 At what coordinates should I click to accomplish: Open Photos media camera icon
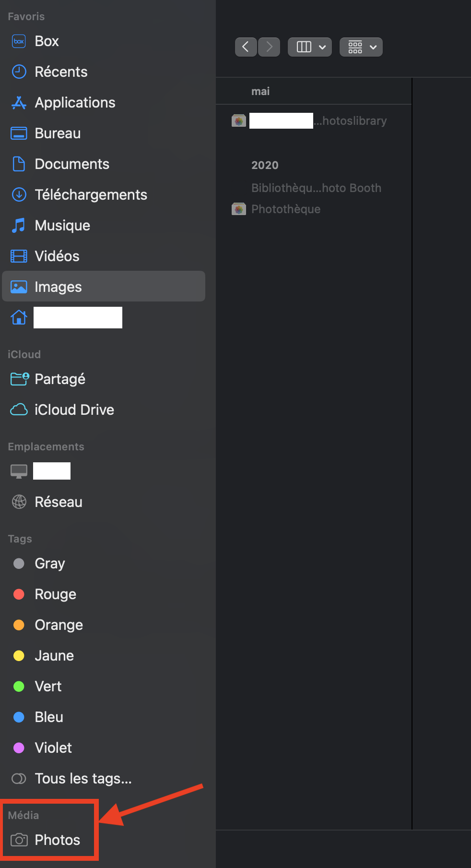pos(19,840)
